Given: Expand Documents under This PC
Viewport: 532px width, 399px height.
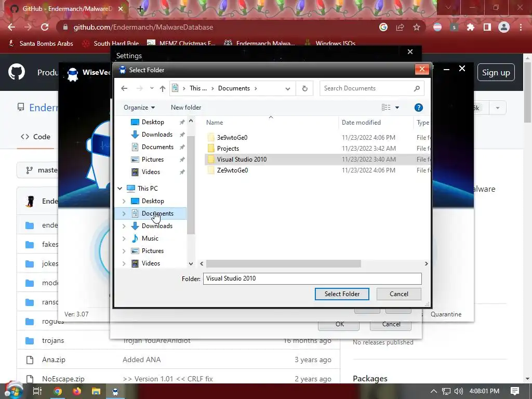Looking at the screenshot, I should [124, 214].
